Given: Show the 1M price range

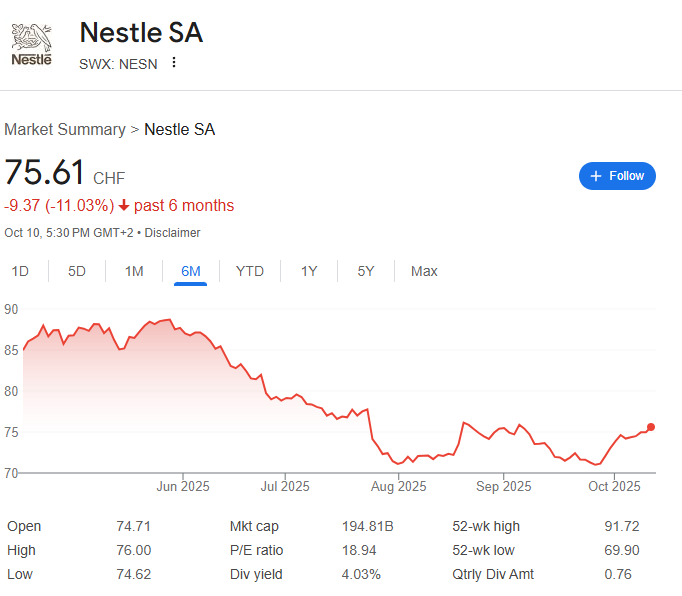Looking at the screenshot, I should click(134, 271).
